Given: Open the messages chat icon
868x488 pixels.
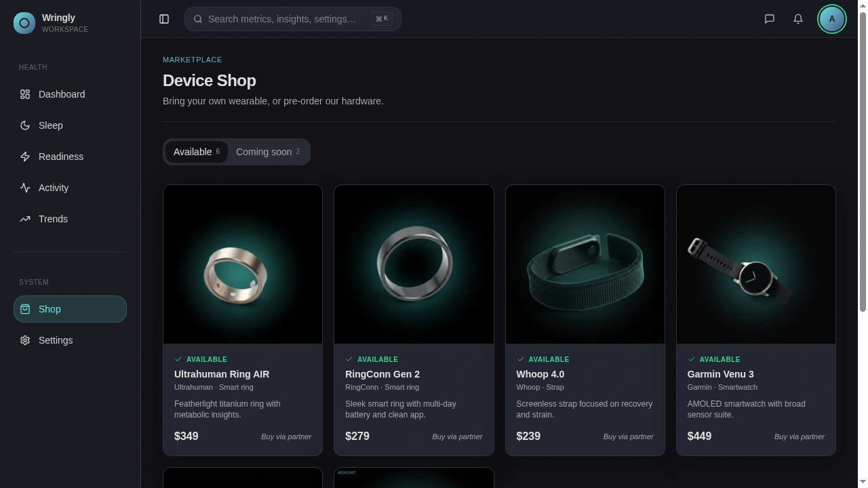Looking at the screenshot, I should [x=770, y=19].
